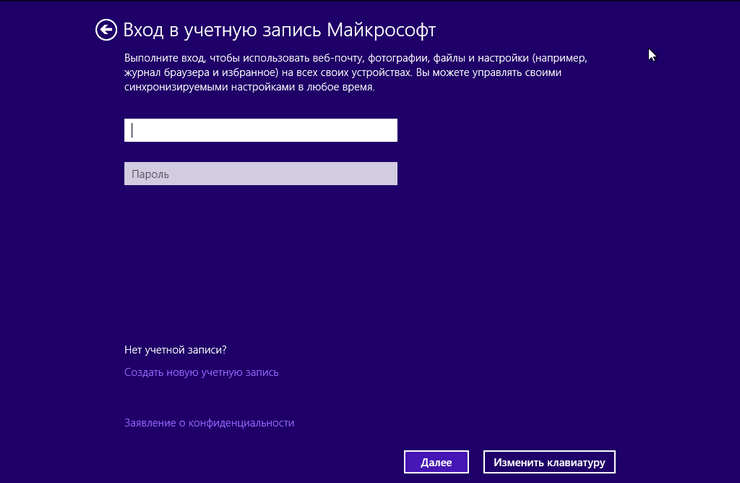
Task: Open Создать новую учетную запись link
Action: pyautogui.click(x=201, y=373)
